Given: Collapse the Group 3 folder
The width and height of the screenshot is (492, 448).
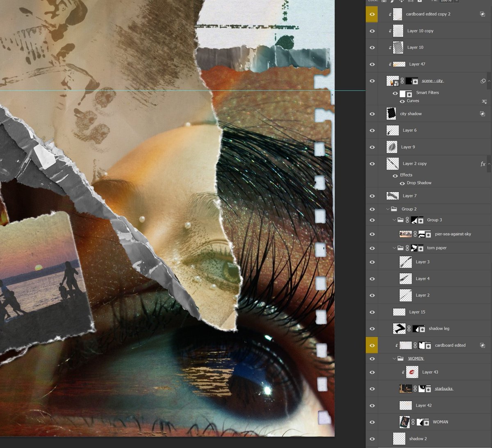Looking at the screenshot, I should coord(394,220).
